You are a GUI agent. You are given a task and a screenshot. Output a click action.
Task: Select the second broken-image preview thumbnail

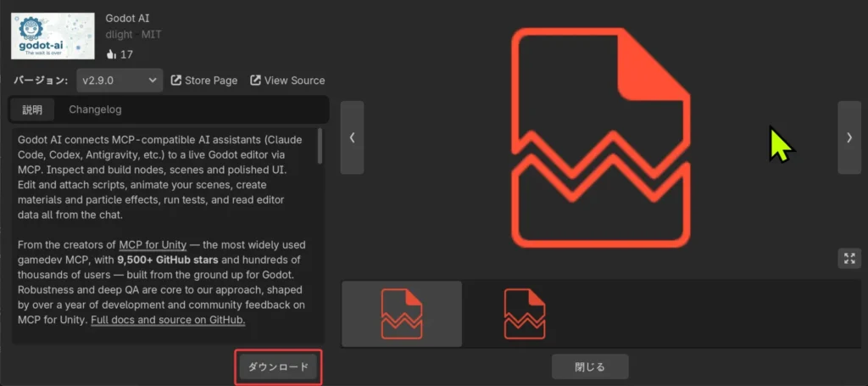525,314
